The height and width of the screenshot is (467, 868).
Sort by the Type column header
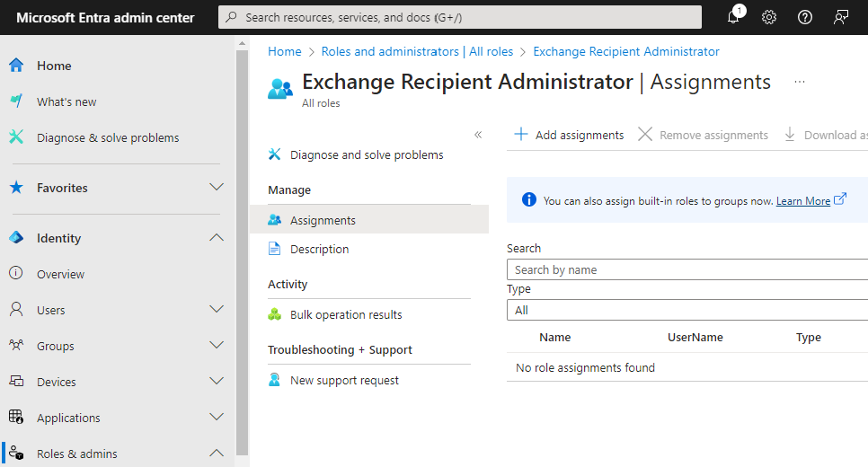(808, 337)
